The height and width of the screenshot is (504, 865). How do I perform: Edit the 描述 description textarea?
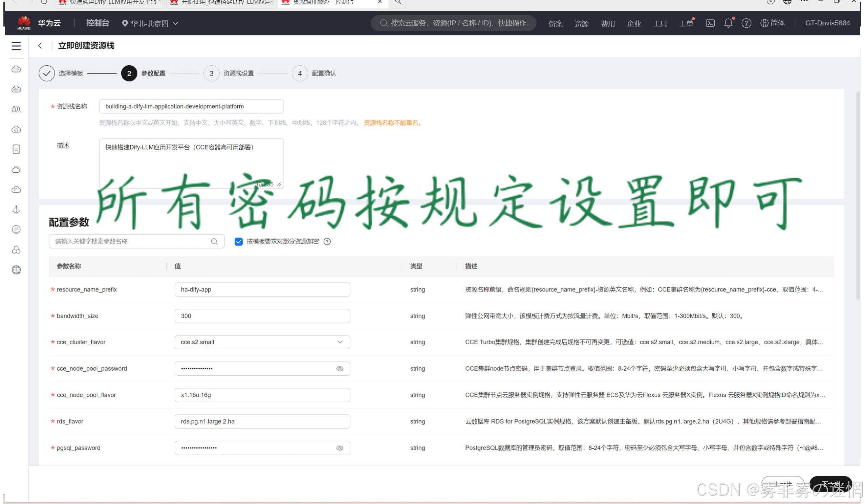click(191, 163)
